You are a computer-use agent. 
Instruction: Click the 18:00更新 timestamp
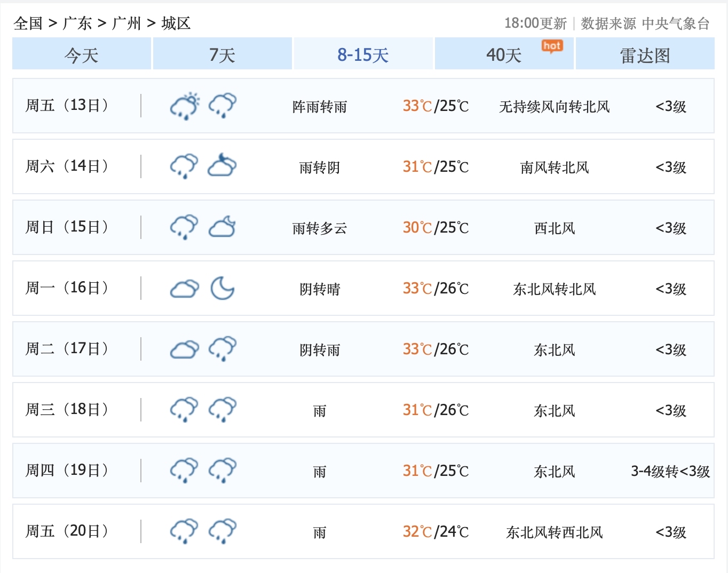pos(535,23)
